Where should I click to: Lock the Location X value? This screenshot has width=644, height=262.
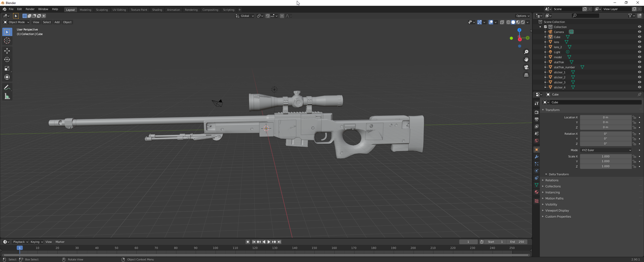point(634,117)
